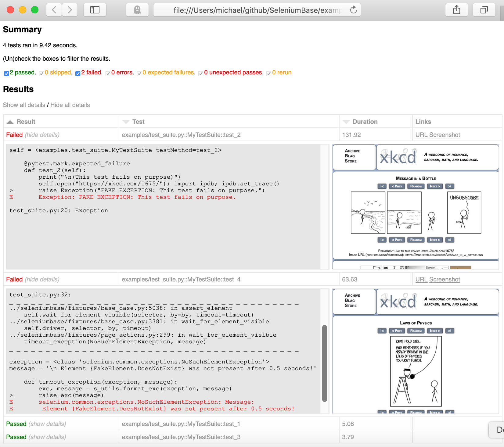Open the Archive link on xkcd

353,151
